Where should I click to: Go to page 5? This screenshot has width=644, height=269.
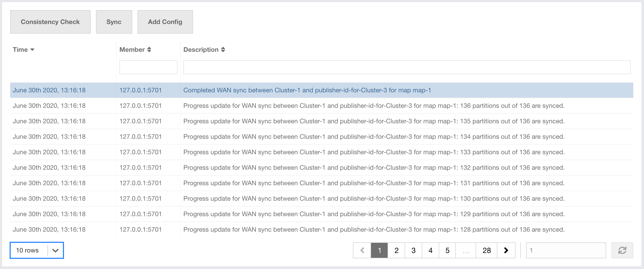pos(447,250)
